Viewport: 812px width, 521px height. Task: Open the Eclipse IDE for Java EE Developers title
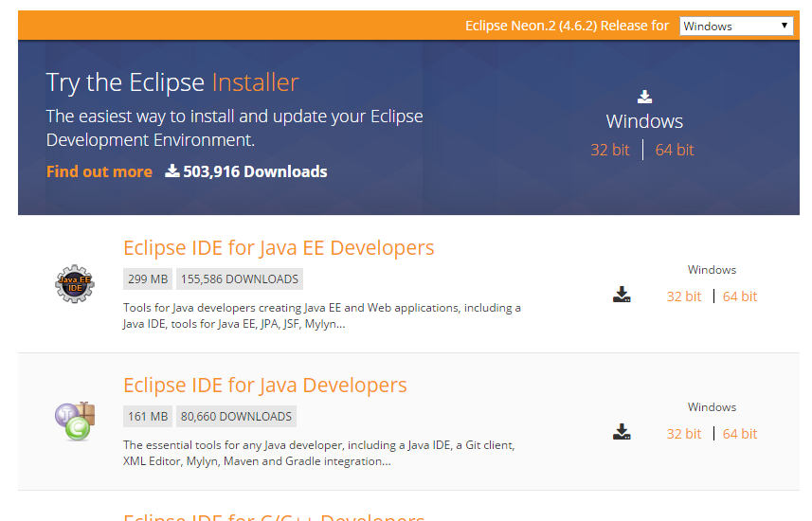click(x=279, y=247)
